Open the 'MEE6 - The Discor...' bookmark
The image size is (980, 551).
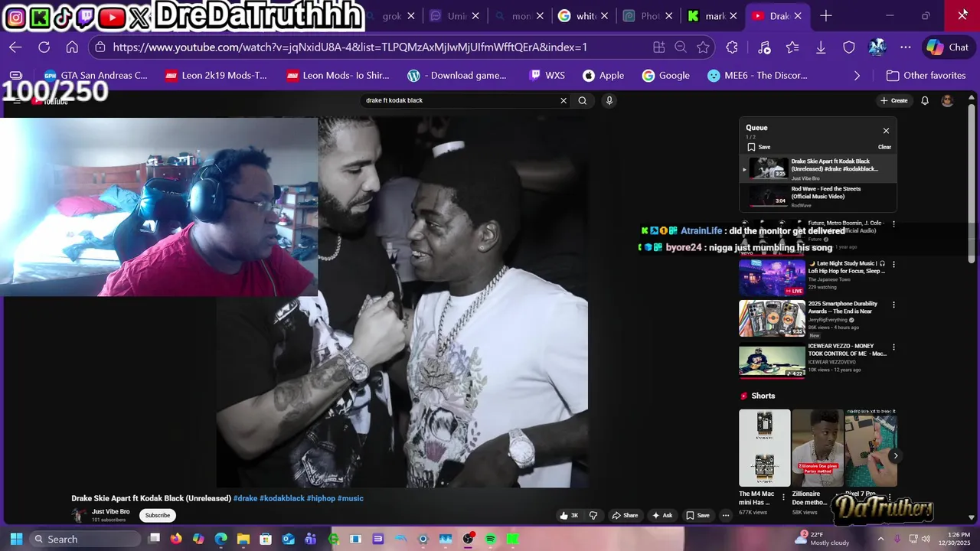[757, 76]
